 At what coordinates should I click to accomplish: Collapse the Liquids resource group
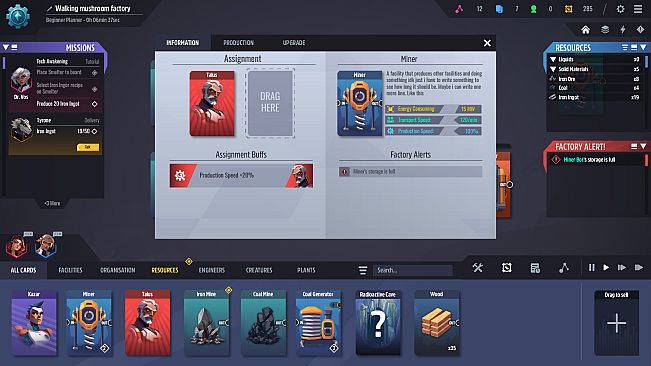pyautogui.click(x=553, y=59)
